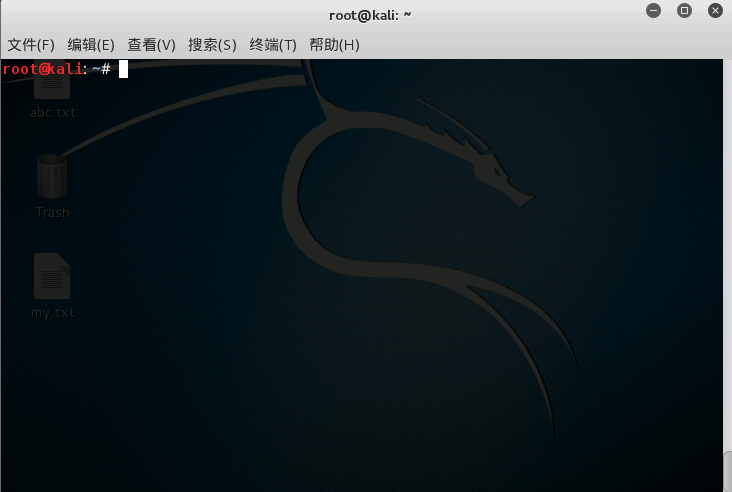Click the red root@kali prompt text
The width and height of the screenshot is (732, 492).
point(41,69)
